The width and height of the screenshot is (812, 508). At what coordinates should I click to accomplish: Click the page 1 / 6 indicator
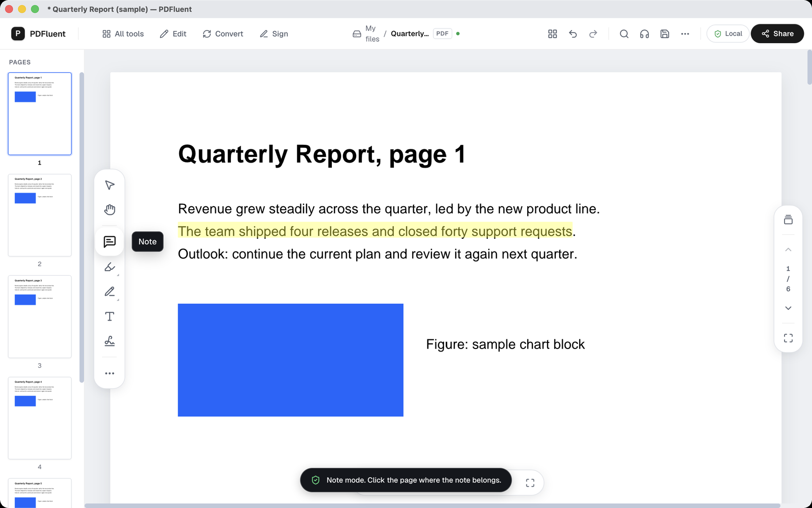click(x=788, y=279)
